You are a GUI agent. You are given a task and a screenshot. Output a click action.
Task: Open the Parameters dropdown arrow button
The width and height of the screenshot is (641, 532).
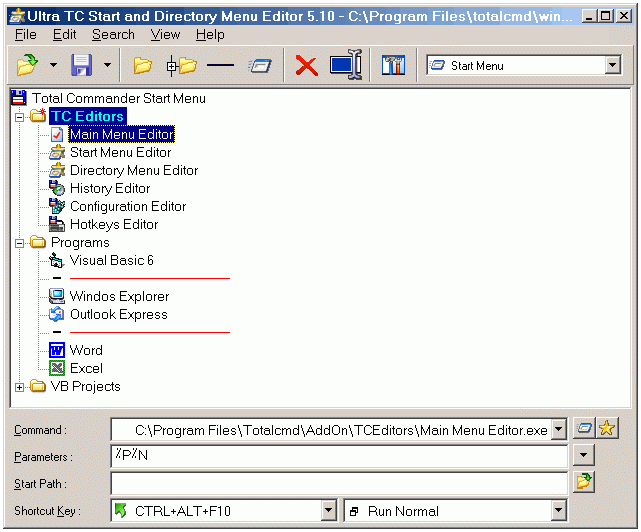583,455
